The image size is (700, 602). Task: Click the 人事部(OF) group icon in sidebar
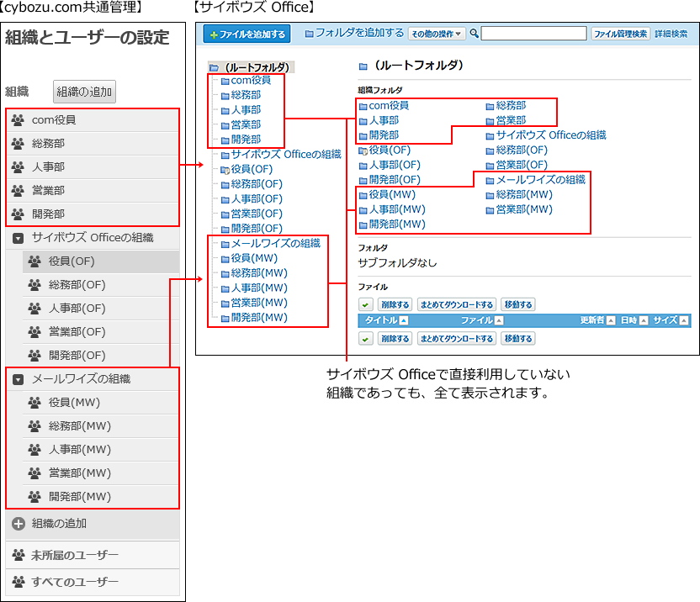pyautogui.click(x=34, y=309)
